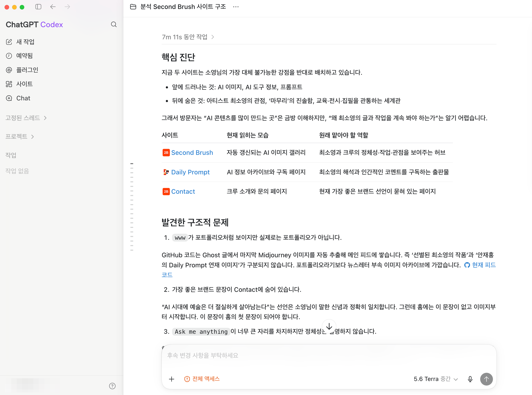The image size is (532, 395).
Task: Jump to bottom with the down-arrow button
Action: coord(329,326)
